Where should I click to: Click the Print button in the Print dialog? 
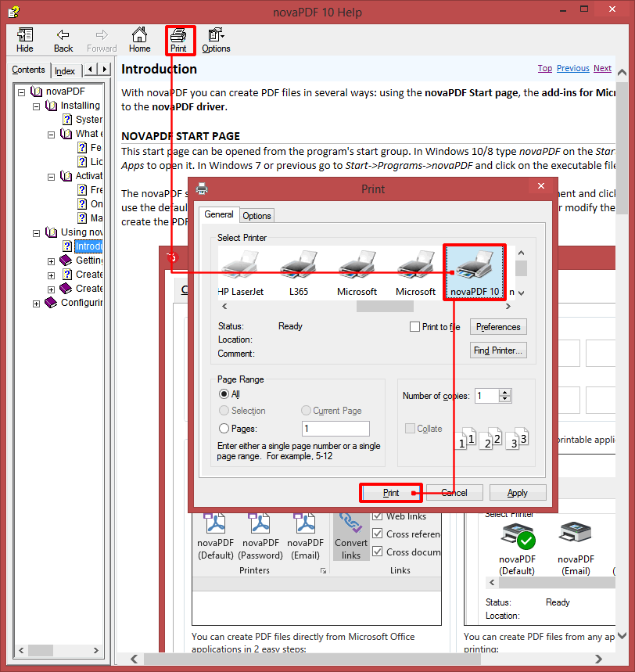391,493
